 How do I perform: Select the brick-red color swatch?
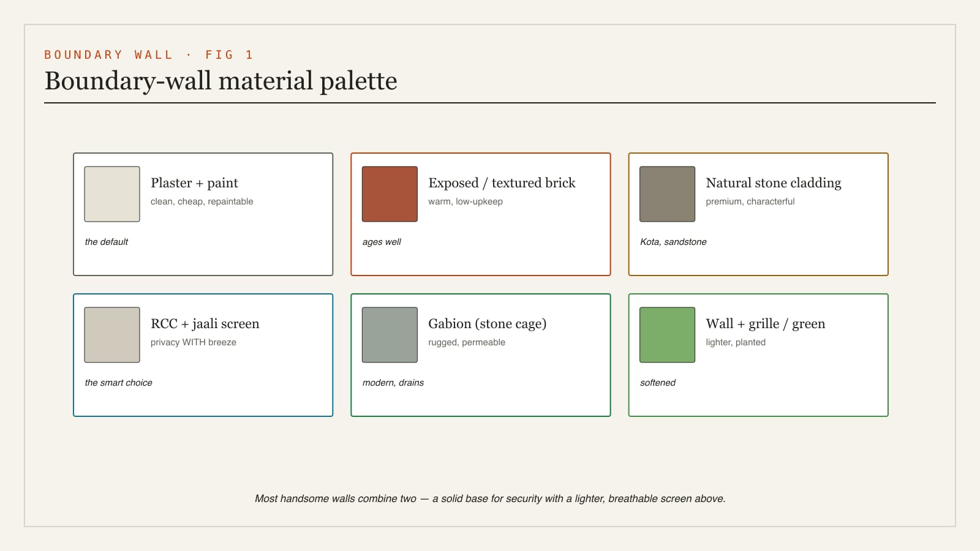390,194
